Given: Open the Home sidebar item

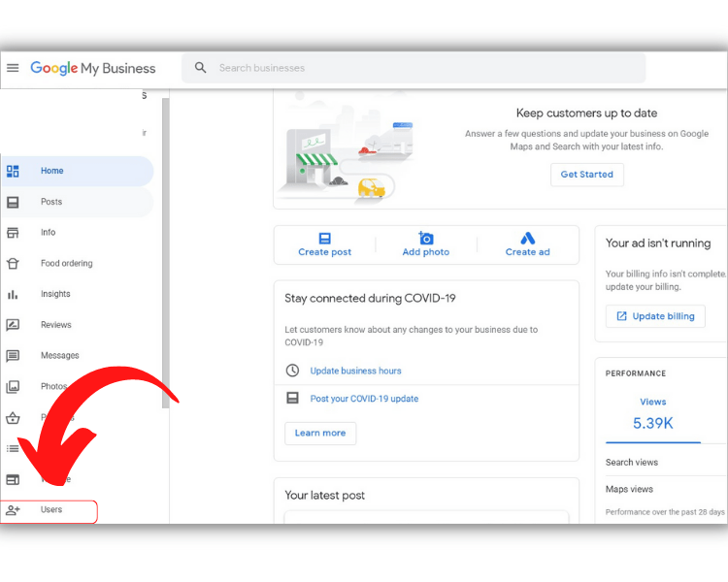Looking at the screenshot, I should tap(52, 171).
